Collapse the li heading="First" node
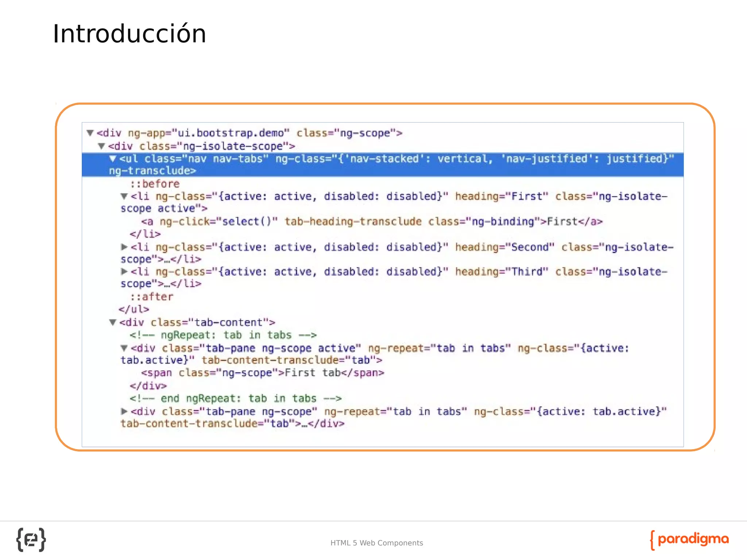The image size is (747, 560). point(124,197)
